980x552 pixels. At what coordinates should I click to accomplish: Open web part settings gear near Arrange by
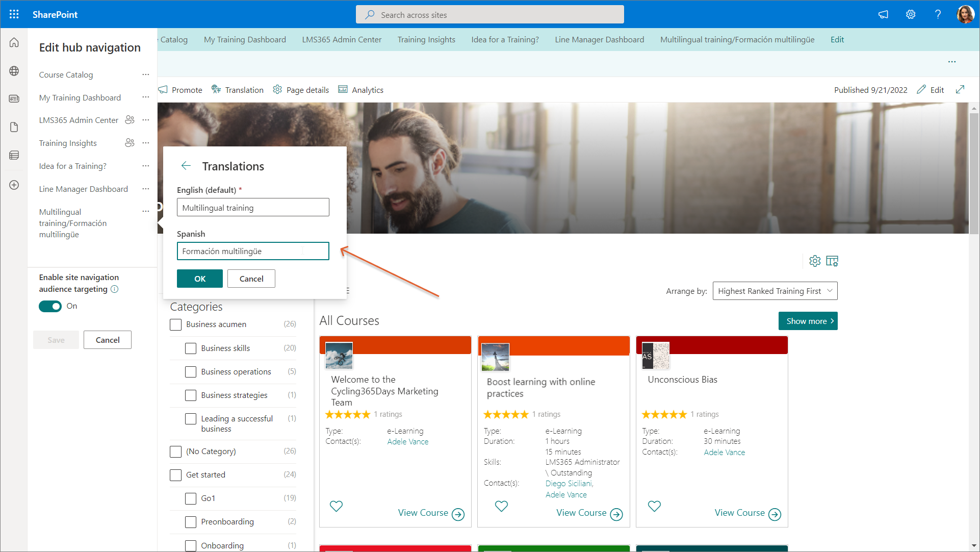[x=814, y=261]
